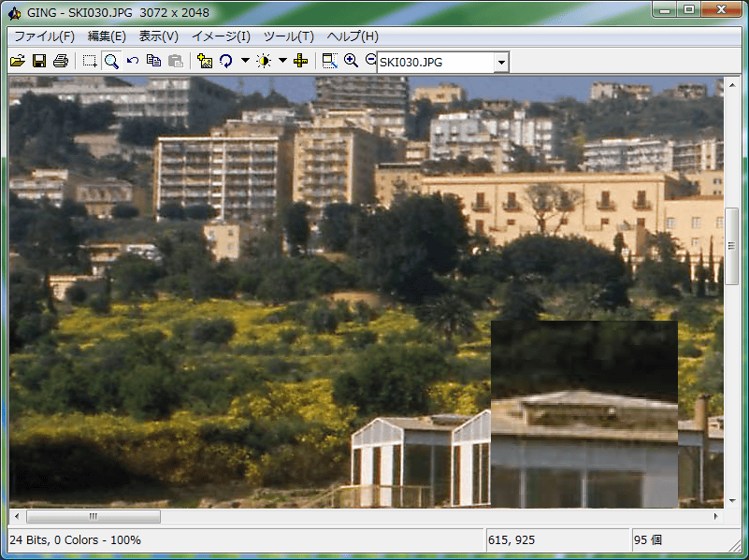This screenshot has width=749, height=560.
Task: Activate the magnifier loupe tool
Action: [x=111, y=62]
